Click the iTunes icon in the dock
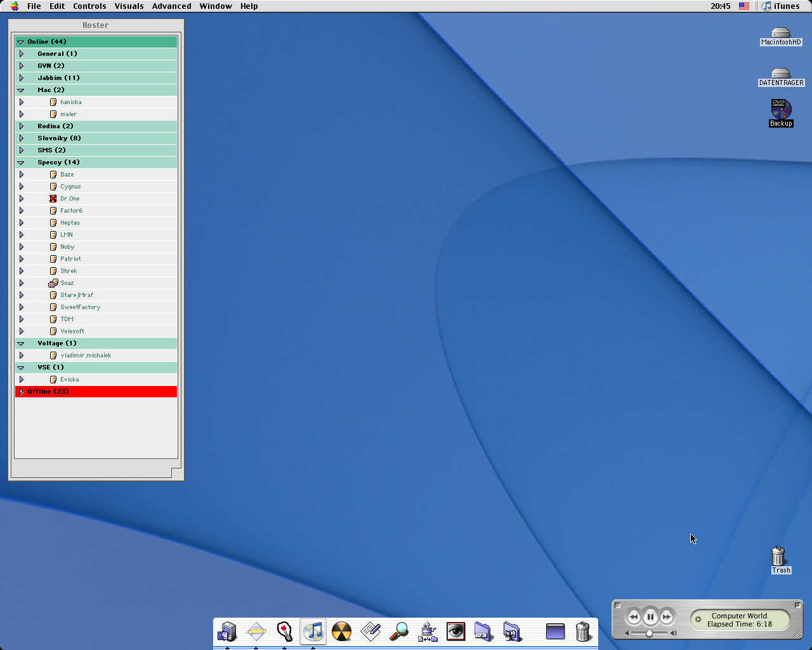The height and width of the screenshot is (650, 812). 313,632
